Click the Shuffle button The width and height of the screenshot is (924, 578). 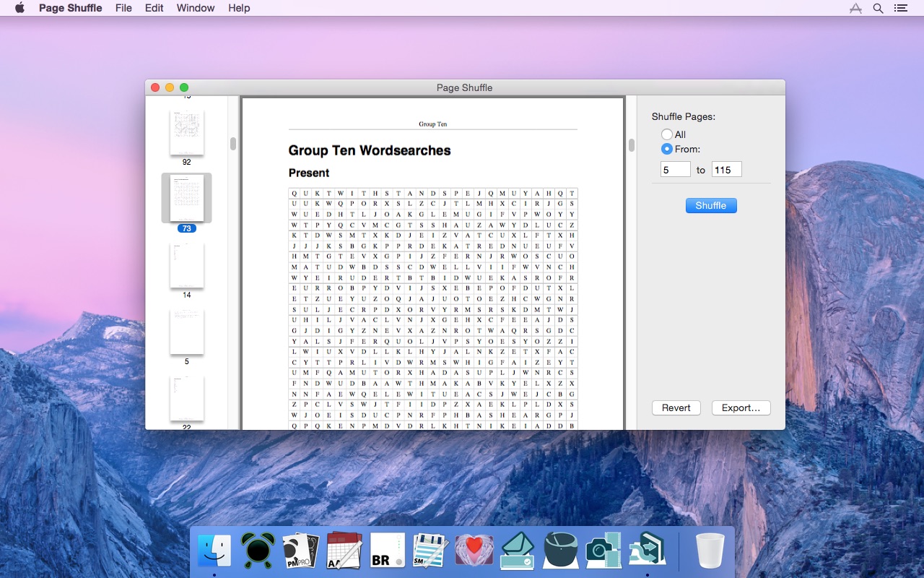711,206
